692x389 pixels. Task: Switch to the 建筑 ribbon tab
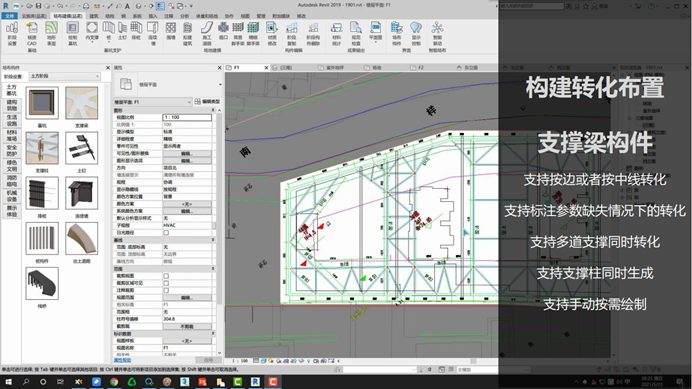[94, 16]
